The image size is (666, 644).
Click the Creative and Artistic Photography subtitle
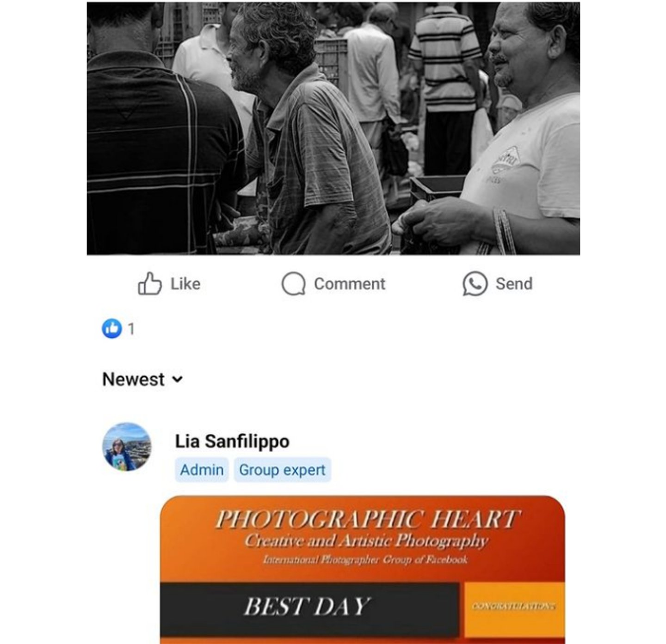click(366, 540)
